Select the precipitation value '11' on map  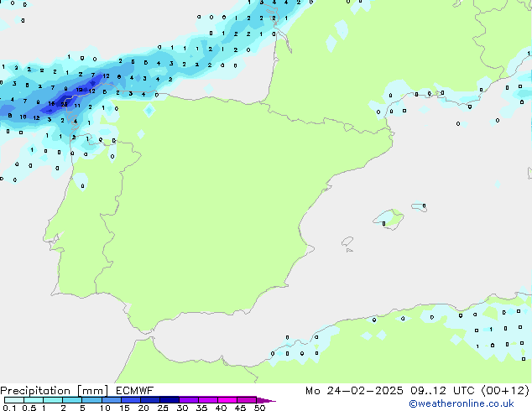(77, 106)
